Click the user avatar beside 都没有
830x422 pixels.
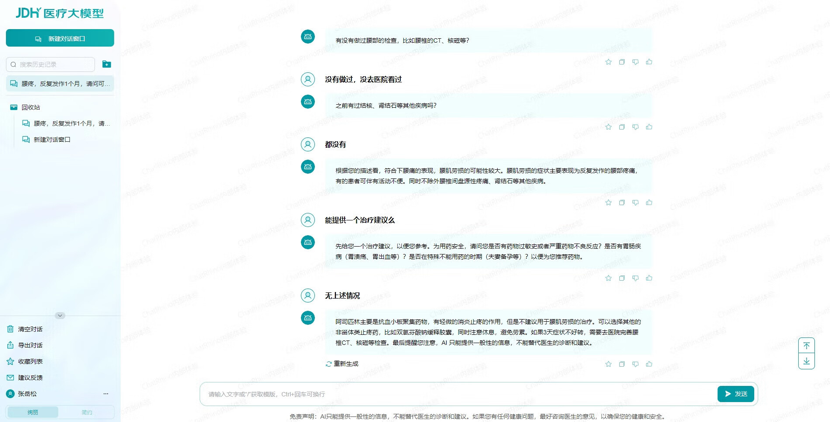pyautogui.click(x=308, y=144)
